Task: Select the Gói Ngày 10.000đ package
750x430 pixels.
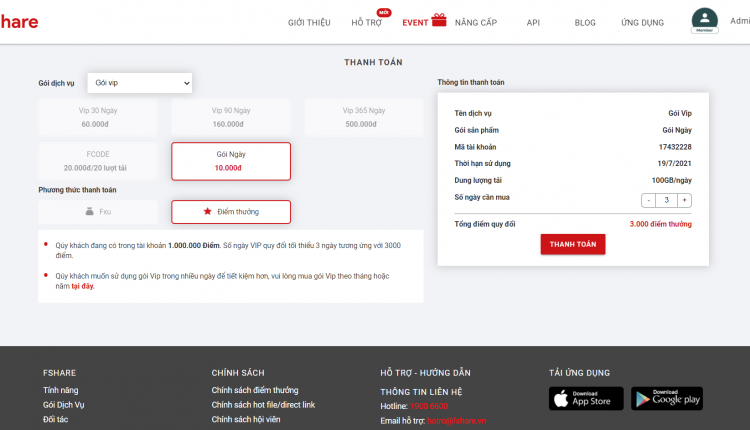Action: [231, 161]
